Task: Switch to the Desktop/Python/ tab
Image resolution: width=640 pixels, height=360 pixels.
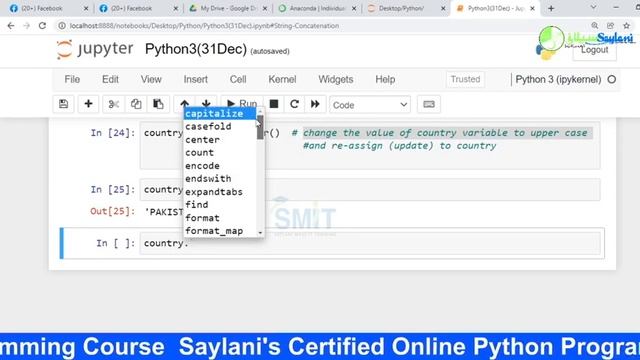Action: (406, 8)
